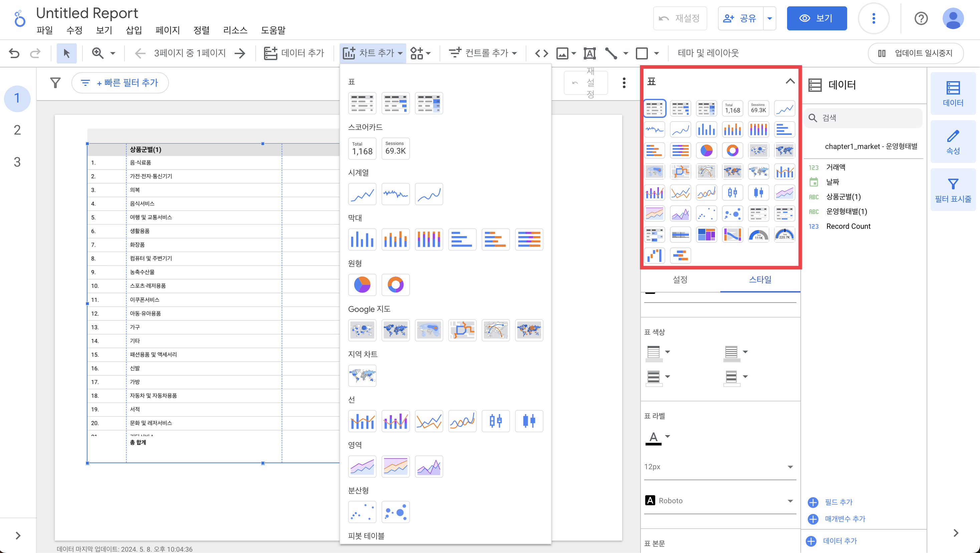The width and height of the screenshot is (980, 553).
Task: Select the treemap chart type icon
Action: click(706, 235)
